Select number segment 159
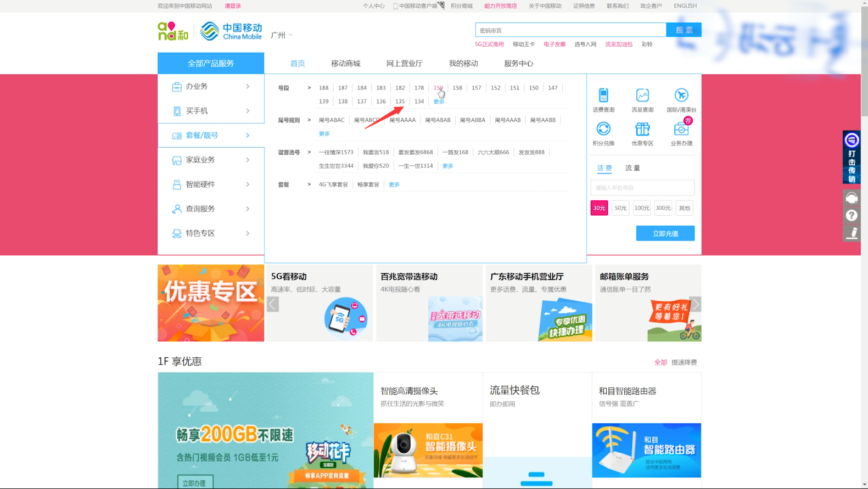The image size is (868, 489). pyautogui.click(x=438, y=88)
